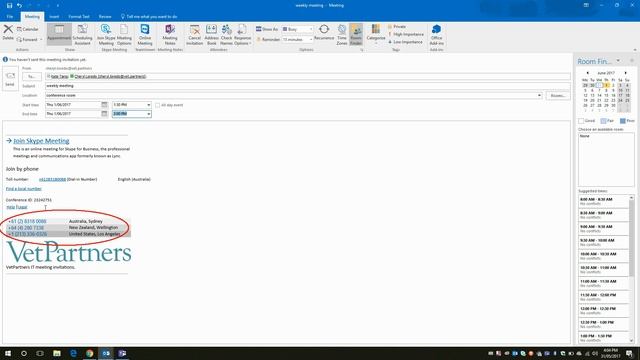Click the Check Names icon
Image resolution: width=640 pixels, height=360 pixels.
(226, 34)
